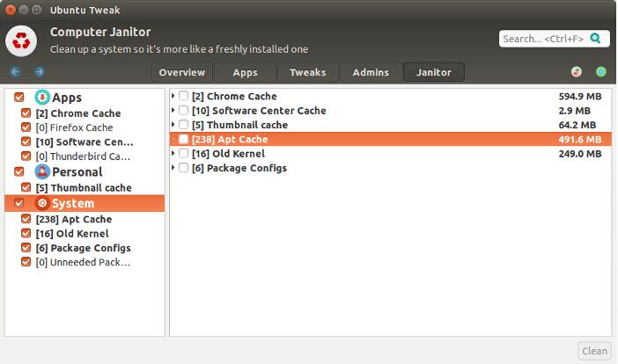Screen dimensions: 618x364
Task: Uncheck Chrome Cache in the sidebar
Action: pyautogui.click(x=26, y=113)
